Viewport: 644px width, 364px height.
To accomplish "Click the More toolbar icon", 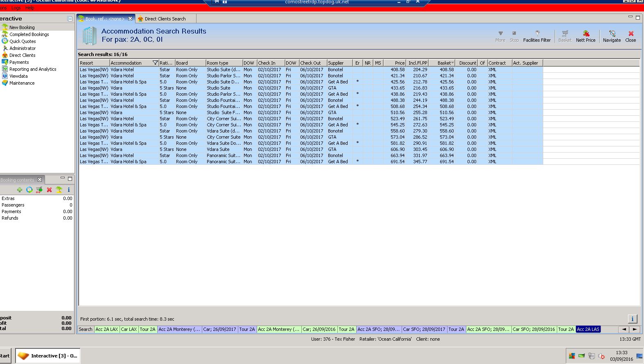I will (500, 36).
